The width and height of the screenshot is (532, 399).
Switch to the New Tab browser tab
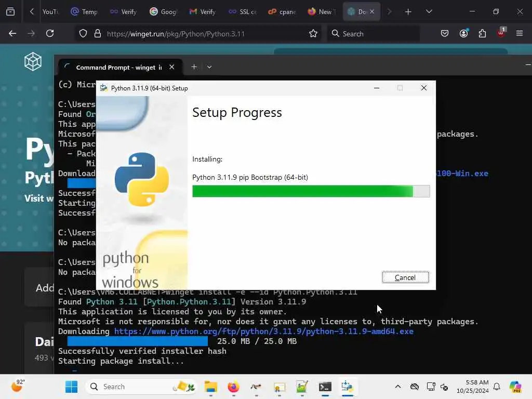tap(322, 11)
